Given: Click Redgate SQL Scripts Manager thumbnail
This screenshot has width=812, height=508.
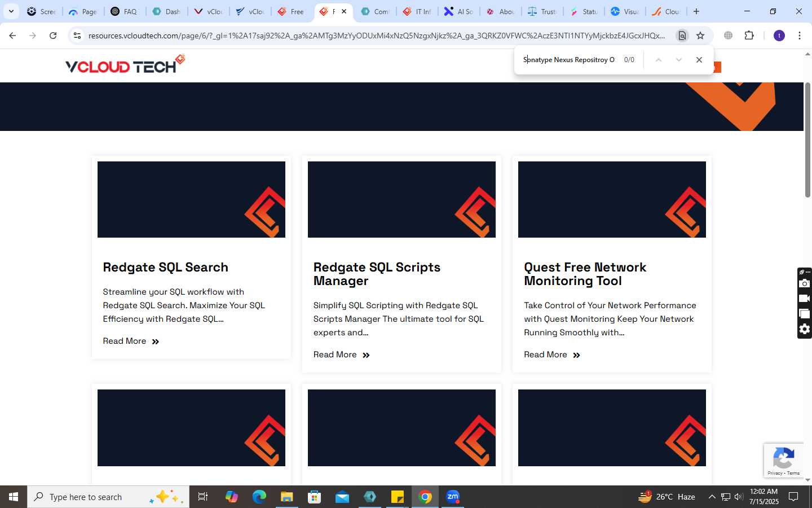Looking at the screenshot, I should point(401,199).
